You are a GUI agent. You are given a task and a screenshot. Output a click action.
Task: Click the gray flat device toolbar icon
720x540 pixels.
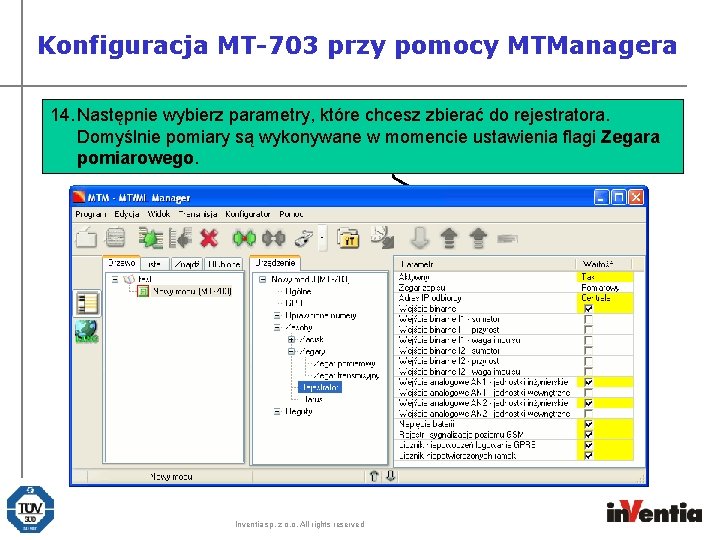coord(507,238)
